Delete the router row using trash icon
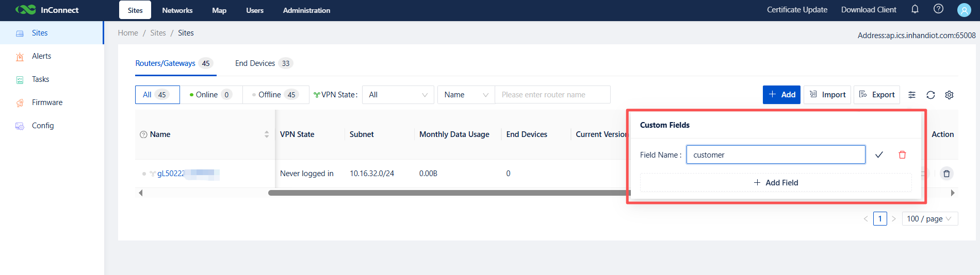This screenshot has width=980, height=275. [x=946, y=174]
